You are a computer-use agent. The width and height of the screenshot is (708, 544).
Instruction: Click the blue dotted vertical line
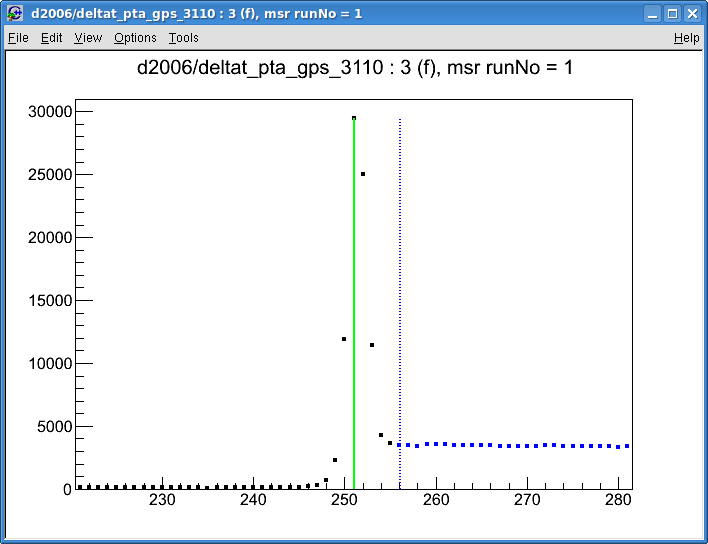400,300
